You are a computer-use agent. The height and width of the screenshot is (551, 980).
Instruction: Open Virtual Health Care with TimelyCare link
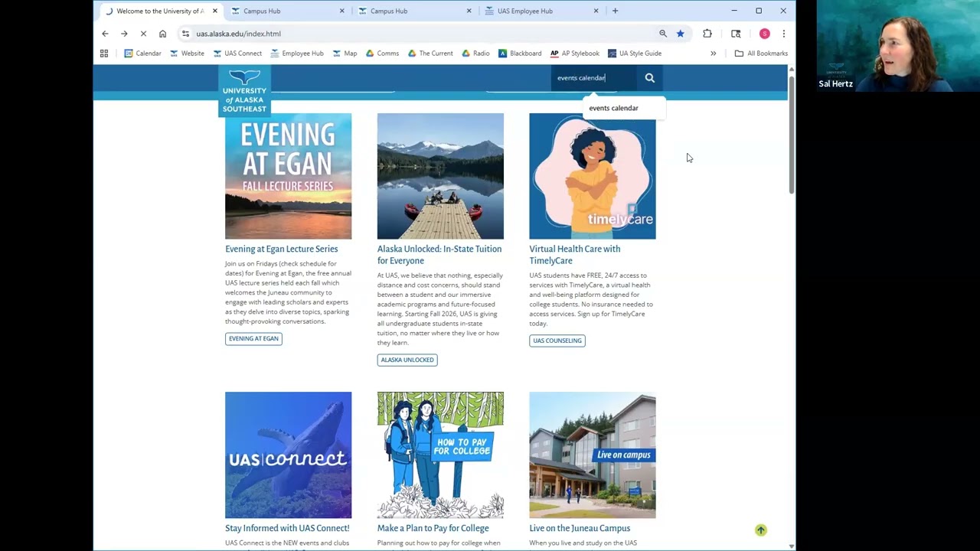[574, 255]
